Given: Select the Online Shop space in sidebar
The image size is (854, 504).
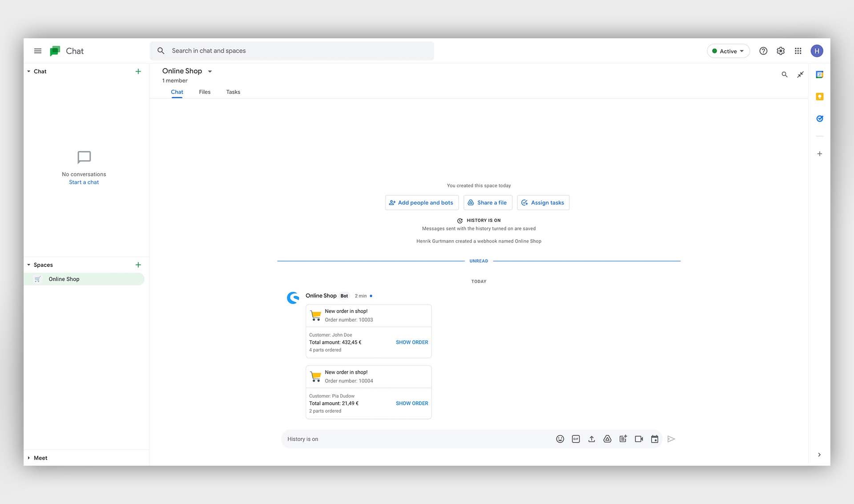Looking at the screenshot, I should 84,279.
